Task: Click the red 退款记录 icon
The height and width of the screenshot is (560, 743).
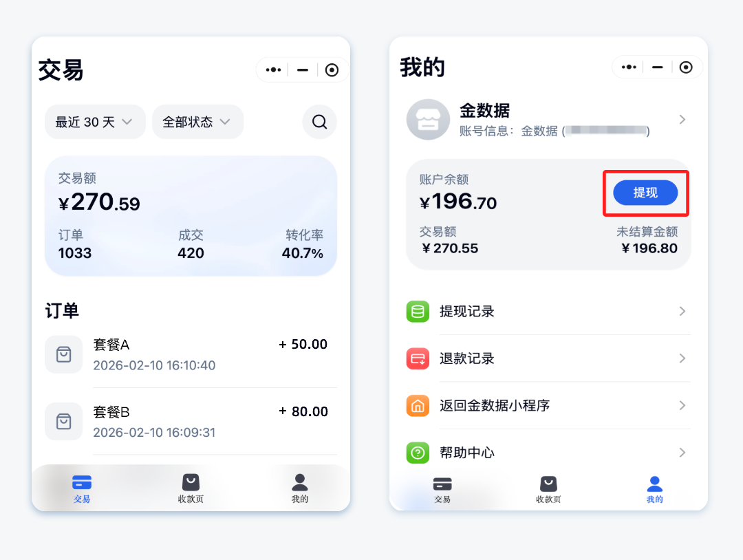Action: point(418,358)
